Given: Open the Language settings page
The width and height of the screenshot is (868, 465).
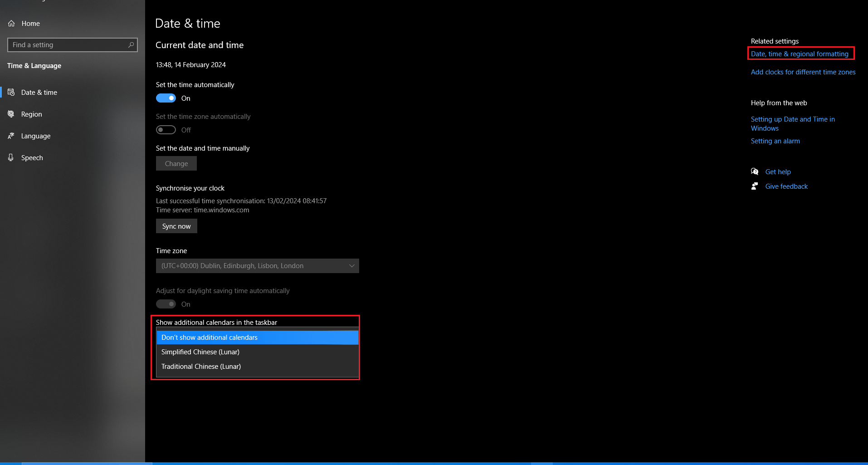Looking at the screenshot, I should coord(73,136).
